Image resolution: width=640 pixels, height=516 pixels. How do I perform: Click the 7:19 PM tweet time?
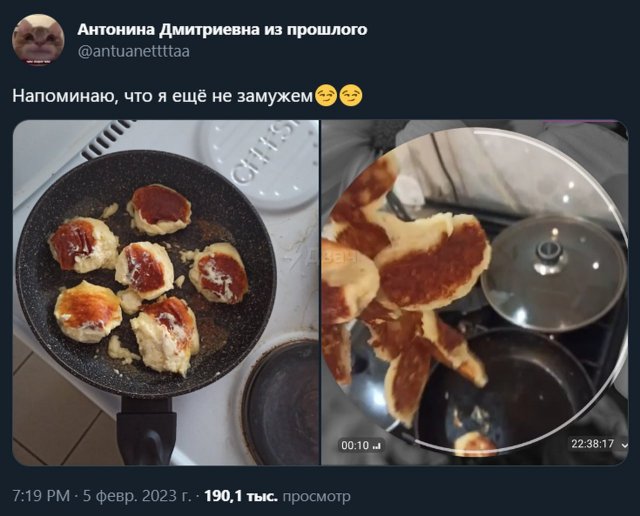41,496
